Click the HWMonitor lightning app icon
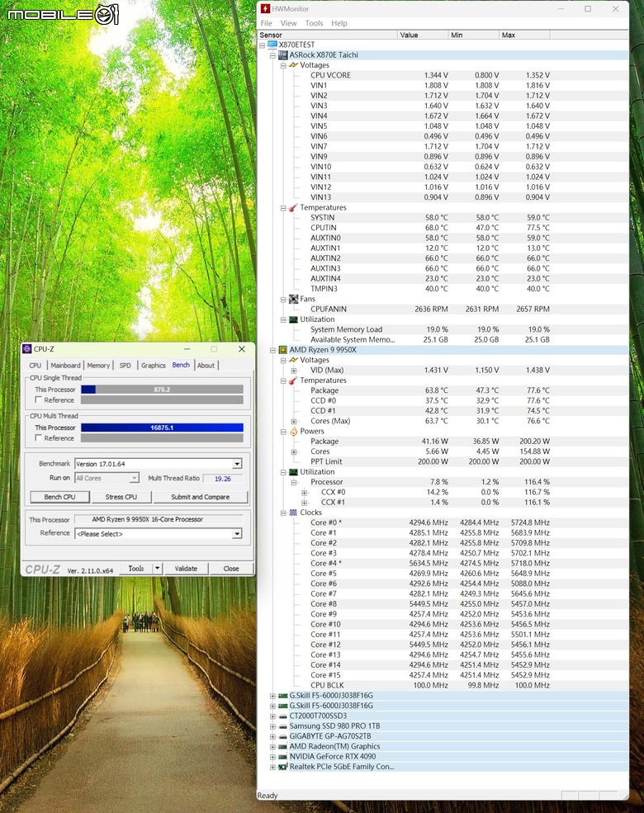 [265, 9]
